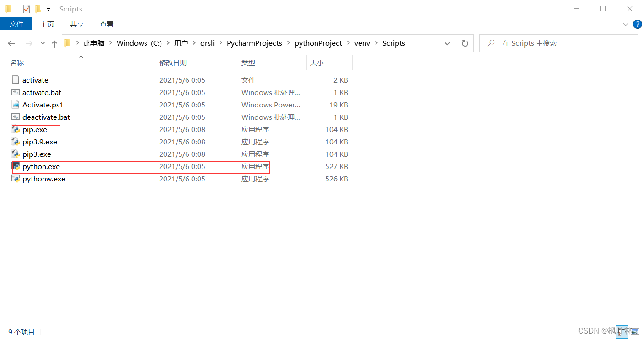This screenshot has height=339, width=644.
Task: Select the python.exe file name
Action: pyautogui.click(x=41, y=166)
